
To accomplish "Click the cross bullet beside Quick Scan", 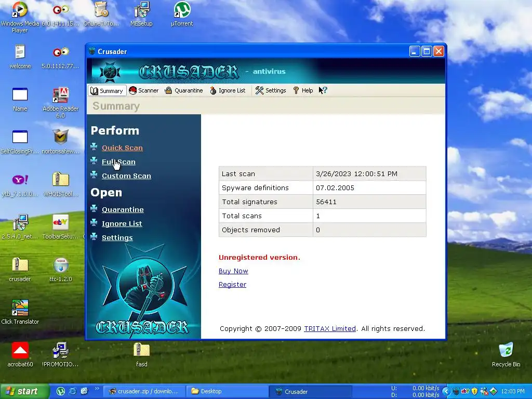I will click(x=94, y=147).
